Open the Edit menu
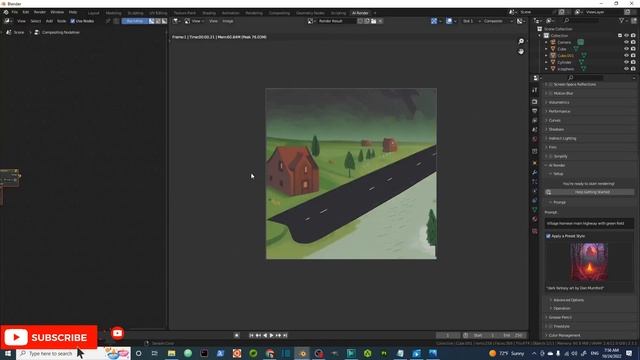Screen dimensions: 640x360 point(26,12)
